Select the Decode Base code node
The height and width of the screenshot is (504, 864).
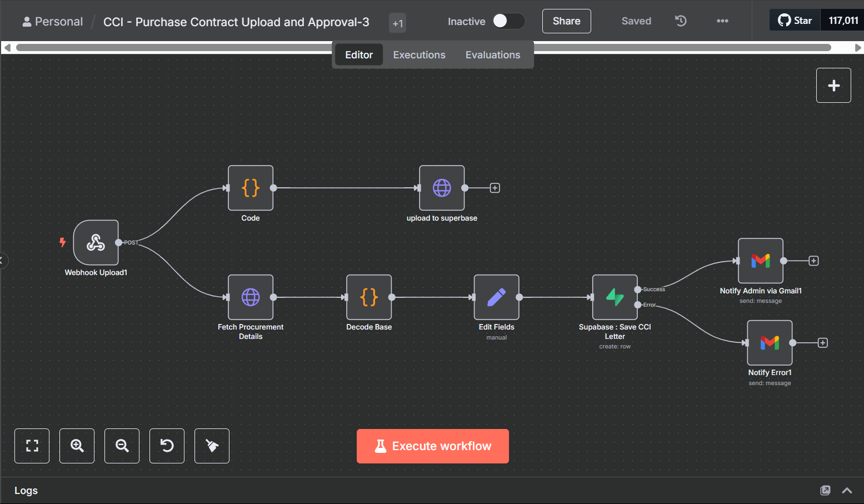(369, 297)
